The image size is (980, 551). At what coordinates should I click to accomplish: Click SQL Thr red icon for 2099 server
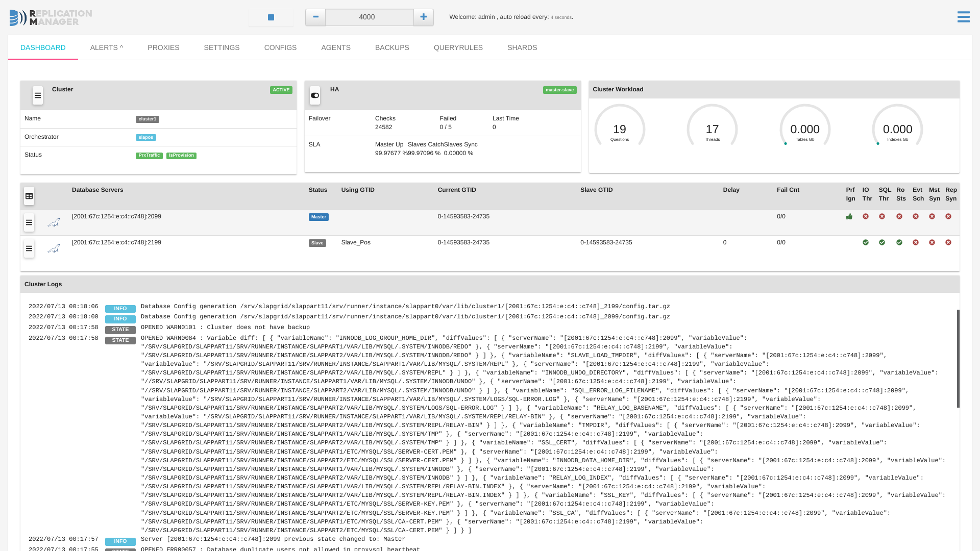coord(882,217)
